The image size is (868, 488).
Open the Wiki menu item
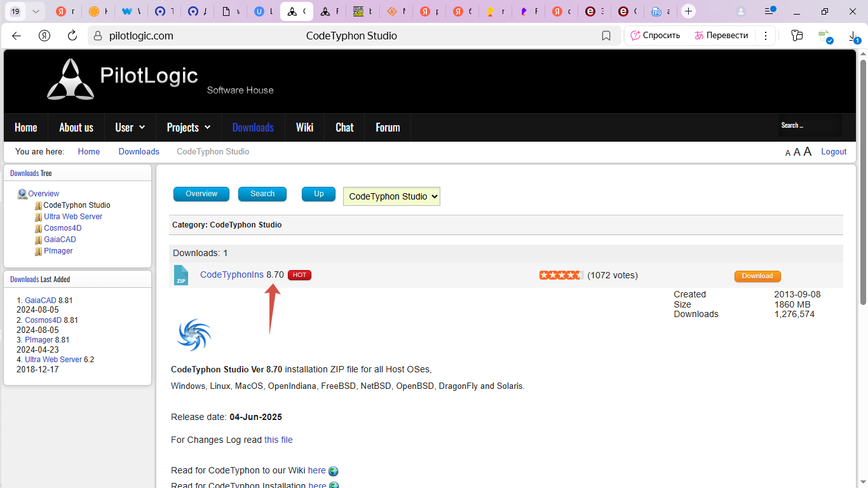pos(304,127)
